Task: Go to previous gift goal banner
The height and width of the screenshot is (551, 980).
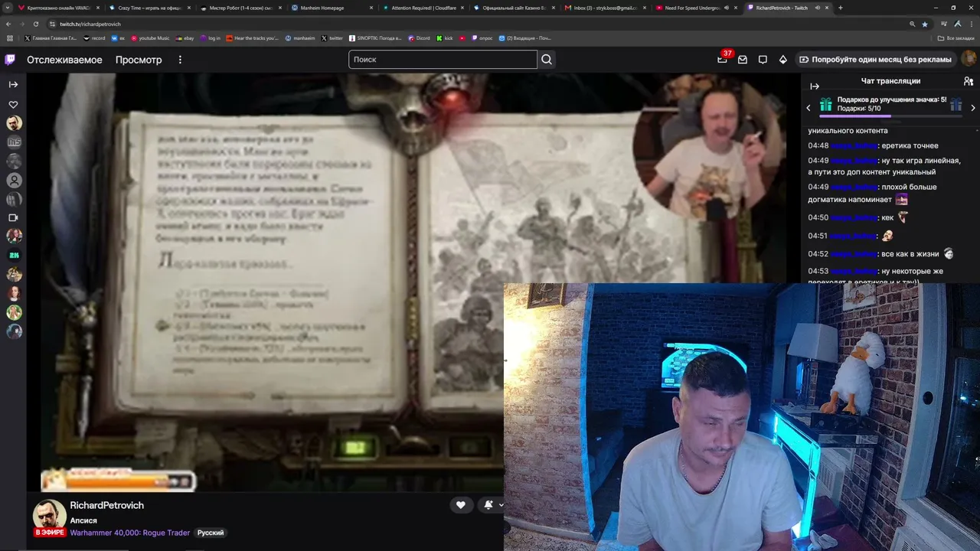Action: [808, 108]
